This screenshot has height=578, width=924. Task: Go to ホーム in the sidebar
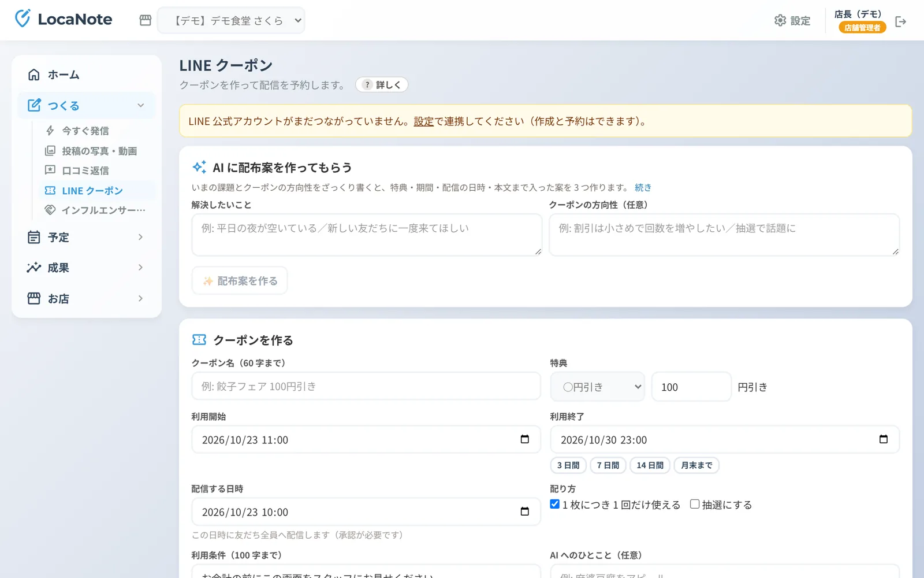coord(87,75)
